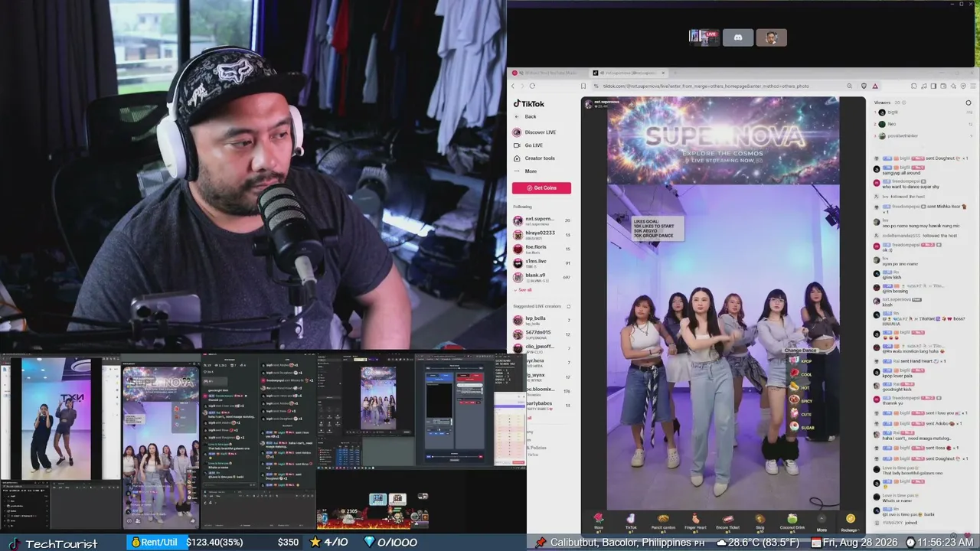Click the 4/10 star counter
Image resolution: width=980 pixels, height=551 pixels.
pos(328,543)
